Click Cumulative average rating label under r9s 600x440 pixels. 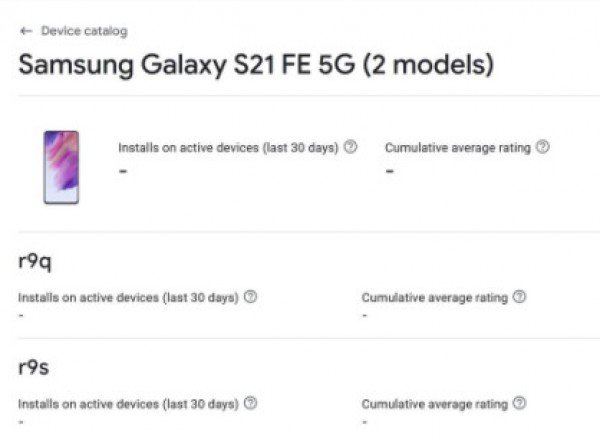point(435,404)
